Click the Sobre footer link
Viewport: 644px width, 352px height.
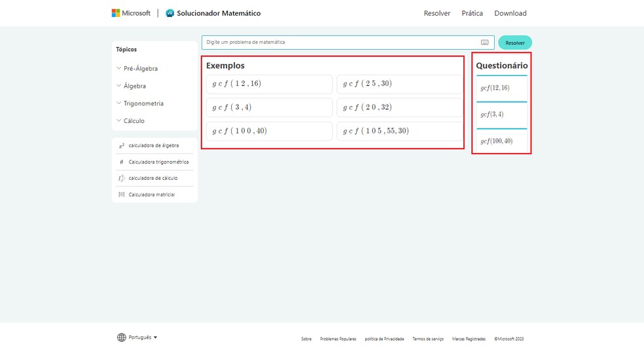(306, 339)
